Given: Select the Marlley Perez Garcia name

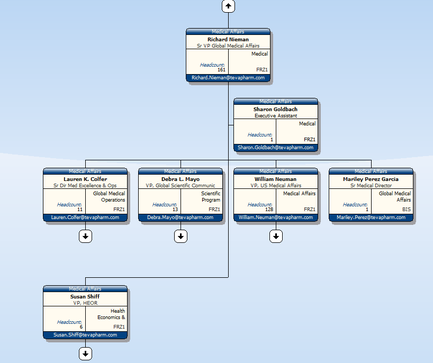Looking at the screenshot, I should (371, 179).
